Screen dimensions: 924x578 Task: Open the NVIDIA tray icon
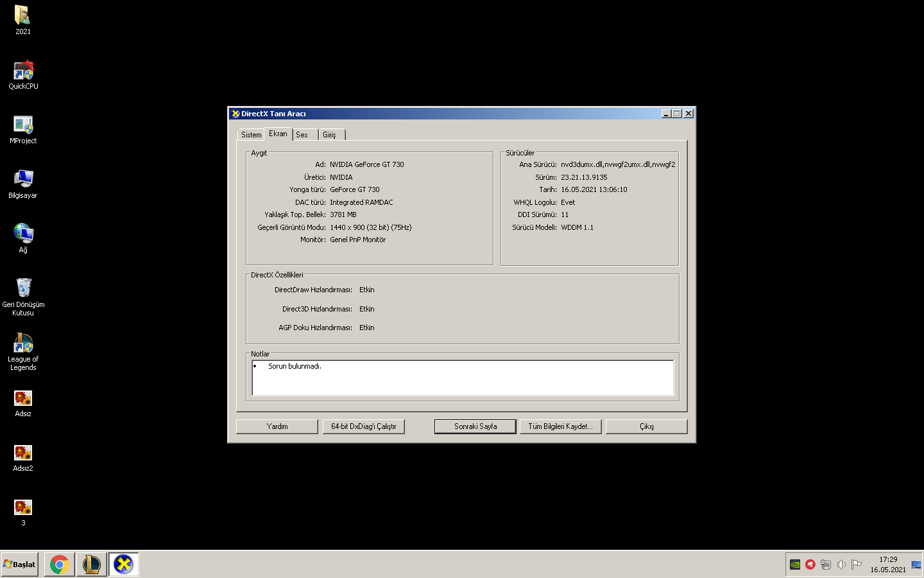[795, 565]
